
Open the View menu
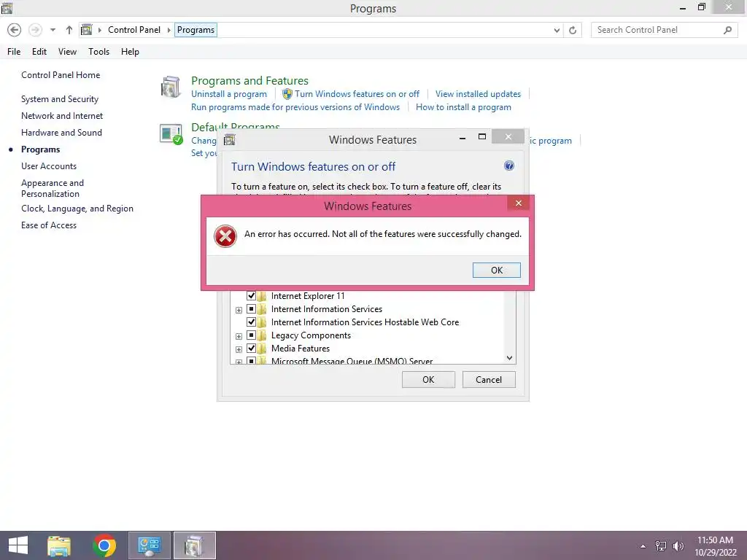coord(67,52)
